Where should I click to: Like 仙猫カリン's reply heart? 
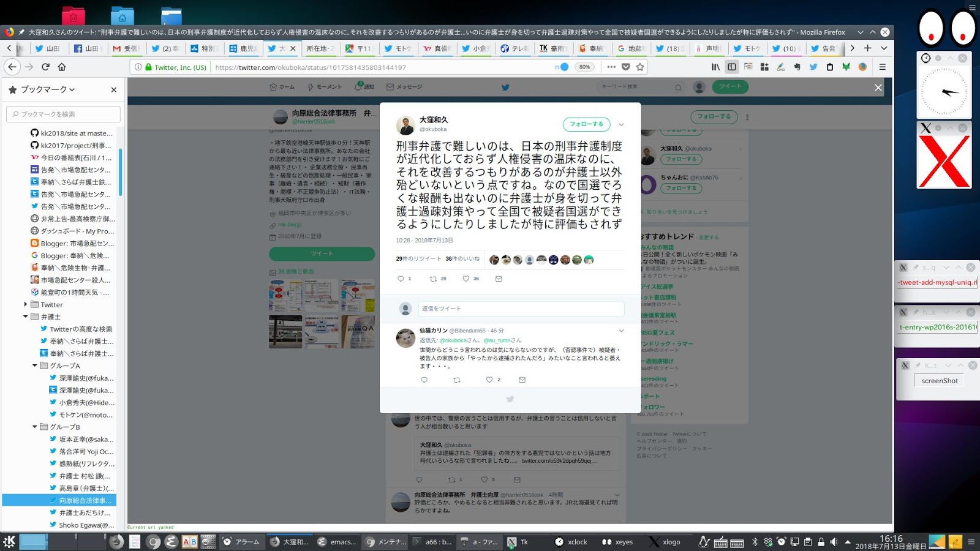coord(489,380)
